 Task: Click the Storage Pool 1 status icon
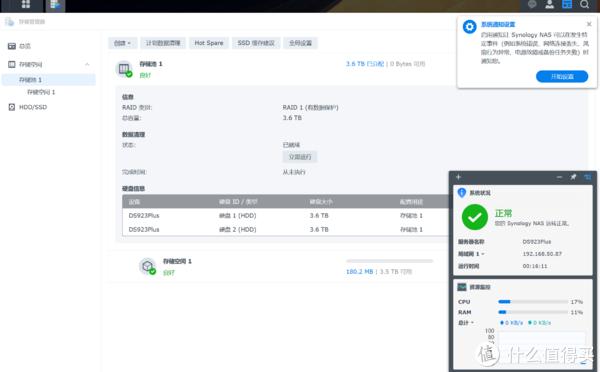pyautogui.click(x=124, y=69)
